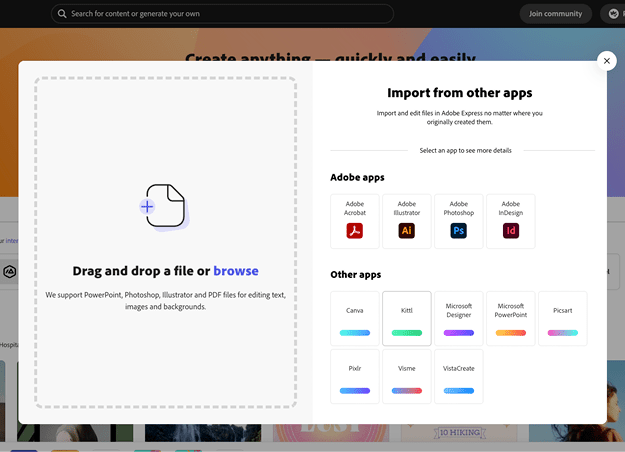Click the "Other apps" heading
Viewport: 625px width, 452px height.
[x=356, y=275]
